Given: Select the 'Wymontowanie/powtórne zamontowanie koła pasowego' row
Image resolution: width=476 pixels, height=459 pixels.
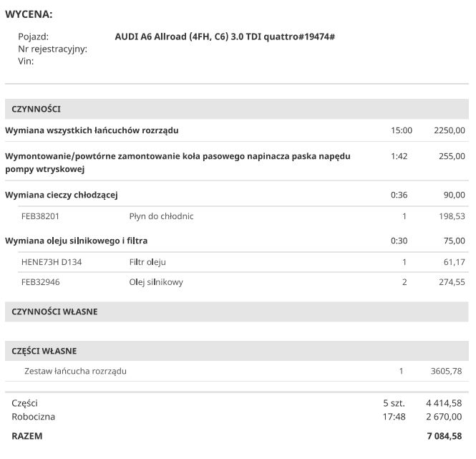Looking at the screenshot, I should tap(237, 163).
